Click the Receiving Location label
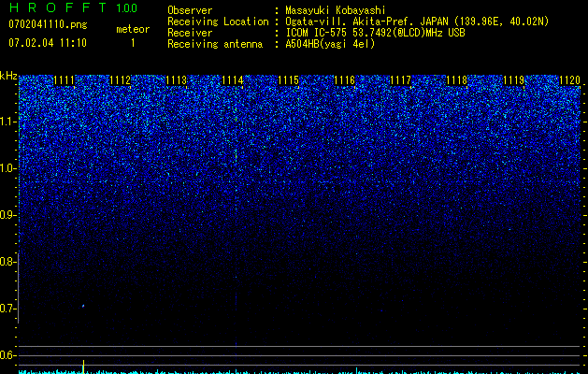Viewport: 588px width, 374px height. (218, 22)
